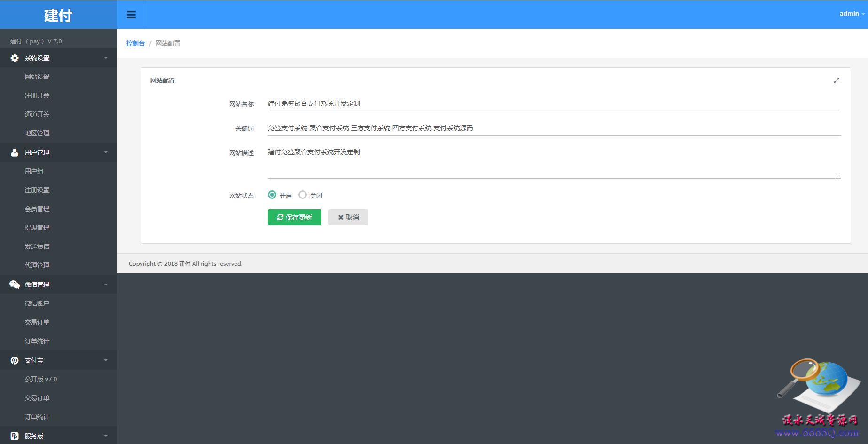Click the 网站描述 textarea

554,162
